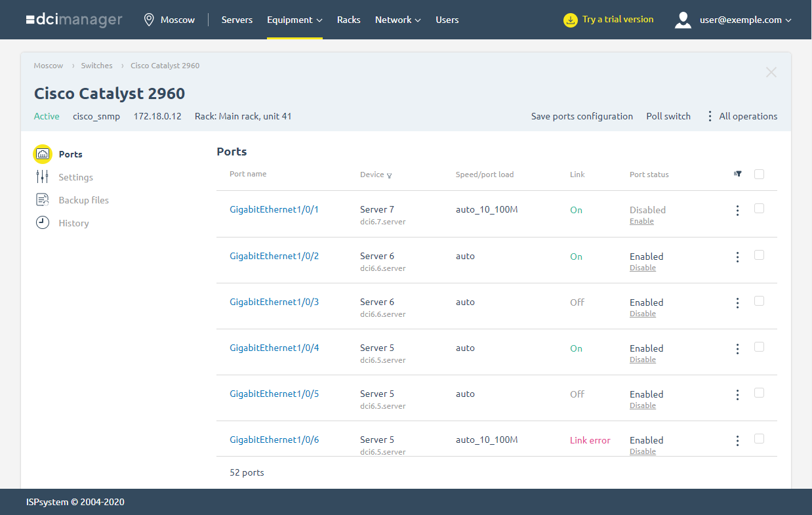Click the Device column filter icon

point(390,175)
